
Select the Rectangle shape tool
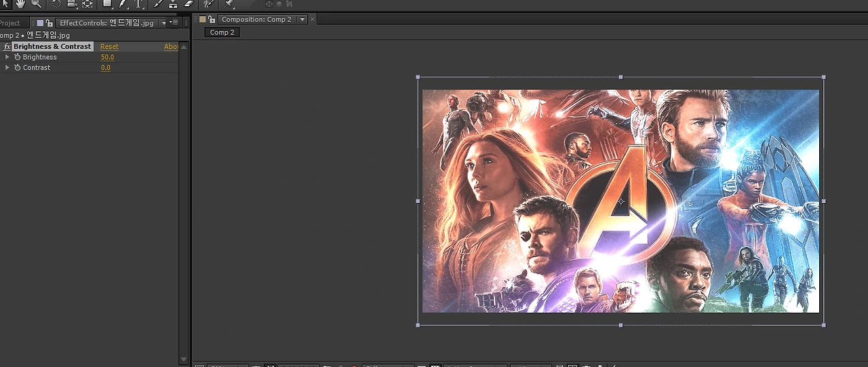(x=107, y=3)
